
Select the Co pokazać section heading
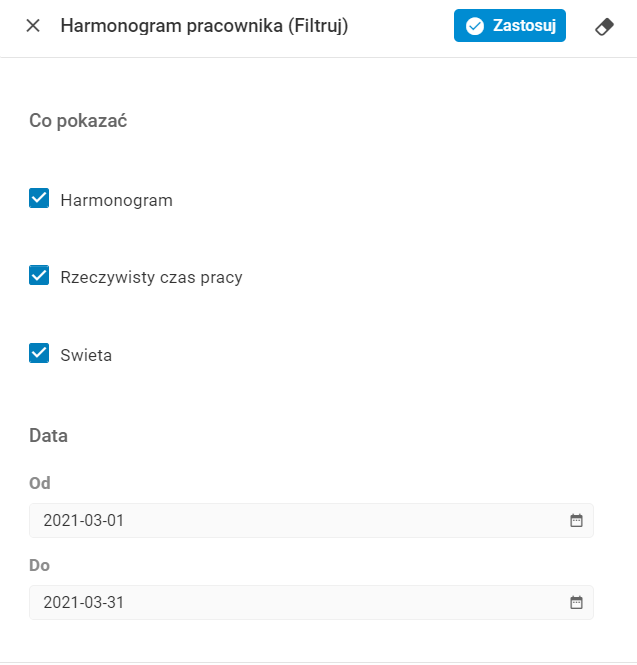(78, 121)
